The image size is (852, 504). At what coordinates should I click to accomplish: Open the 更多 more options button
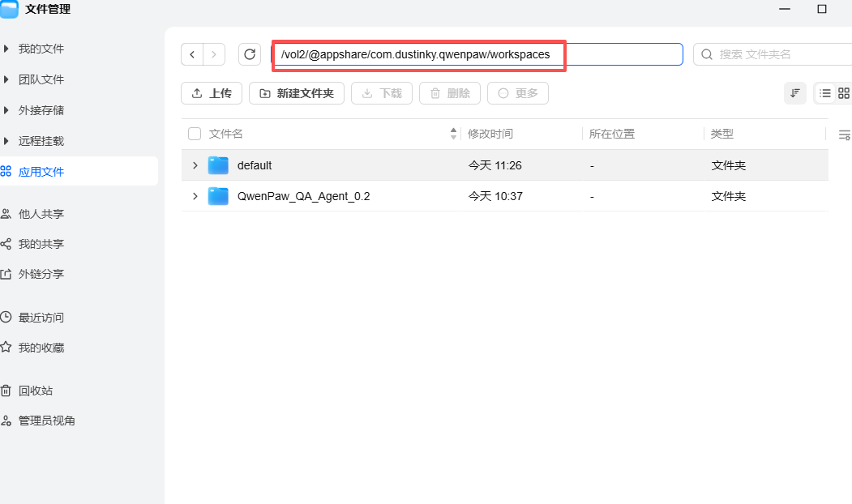coord(518,93)
